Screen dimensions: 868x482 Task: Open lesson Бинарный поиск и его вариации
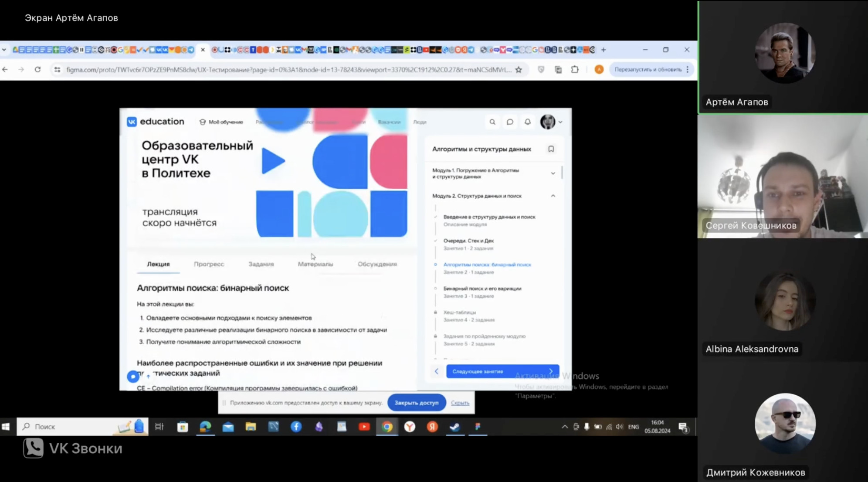[482, 289]
